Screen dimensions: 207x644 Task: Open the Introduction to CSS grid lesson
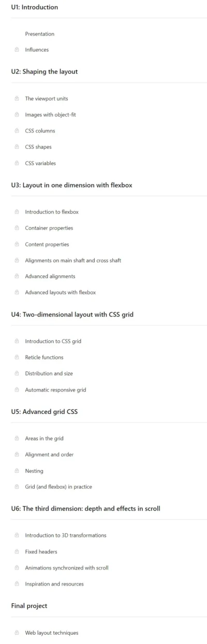point(53,341)
